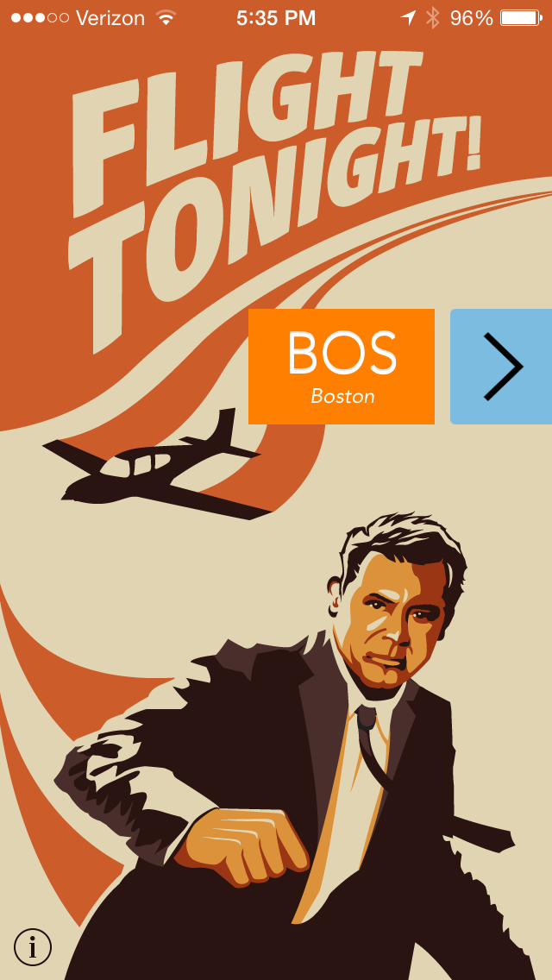Tap the info icon in bottom corner
This screenshot has height=980, width=552.
33,947
